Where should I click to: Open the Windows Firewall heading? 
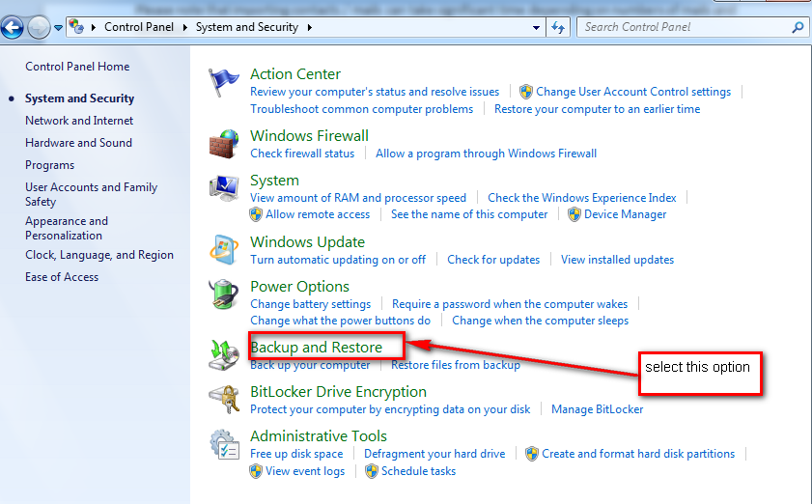309,136
